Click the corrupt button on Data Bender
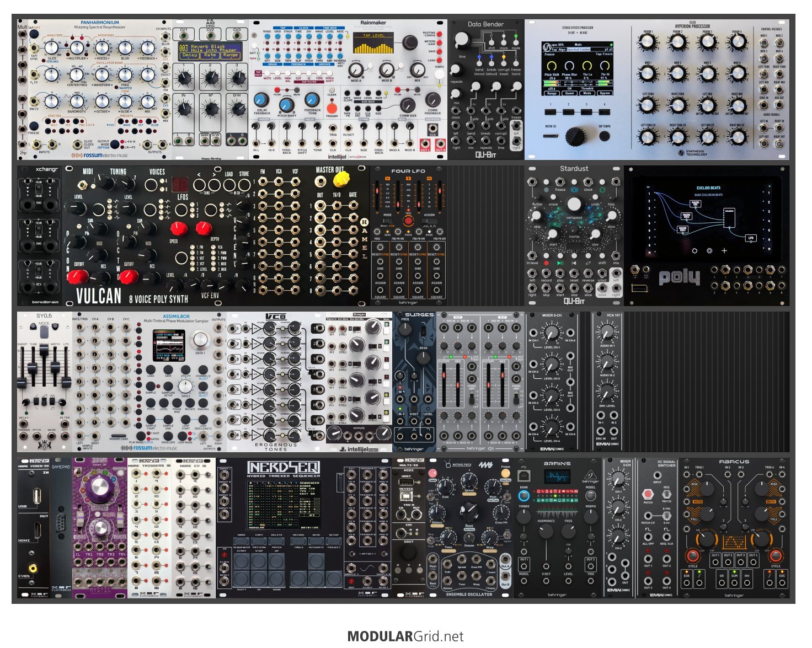The height and width of the screenshot is (648, 812). [504, 62]
